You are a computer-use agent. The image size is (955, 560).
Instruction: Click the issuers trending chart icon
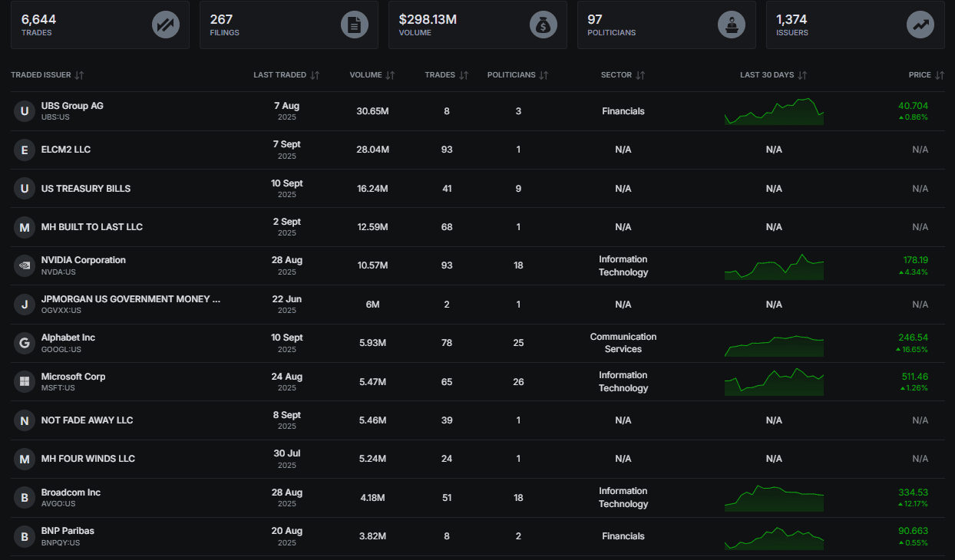click(920, 25)
